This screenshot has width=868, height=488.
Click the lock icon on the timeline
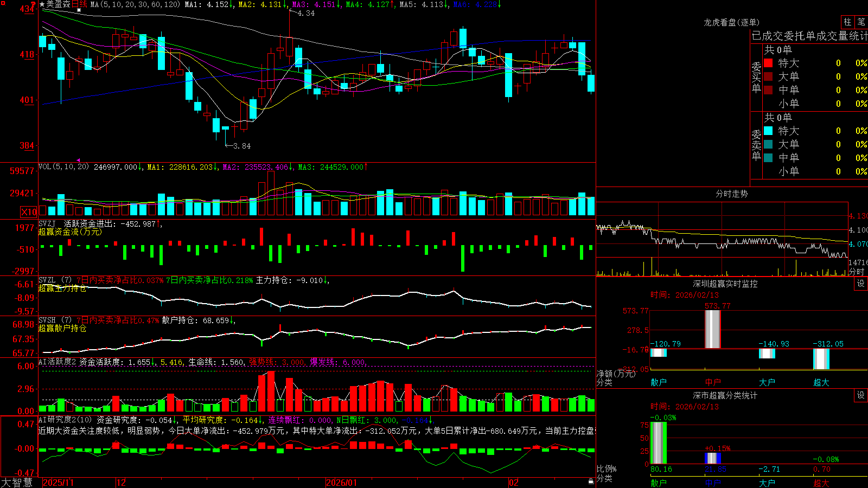tap(591, 481)
